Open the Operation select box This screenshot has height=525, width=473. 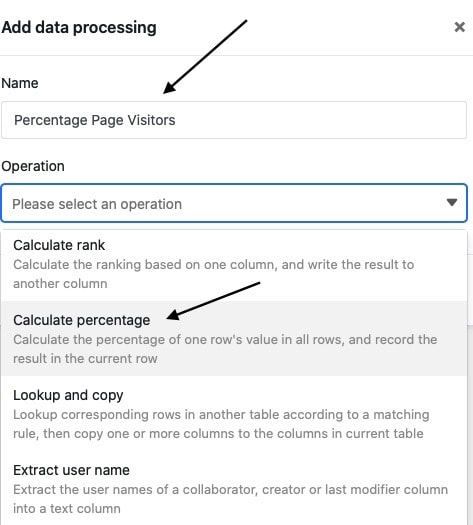tap(234, 203)
